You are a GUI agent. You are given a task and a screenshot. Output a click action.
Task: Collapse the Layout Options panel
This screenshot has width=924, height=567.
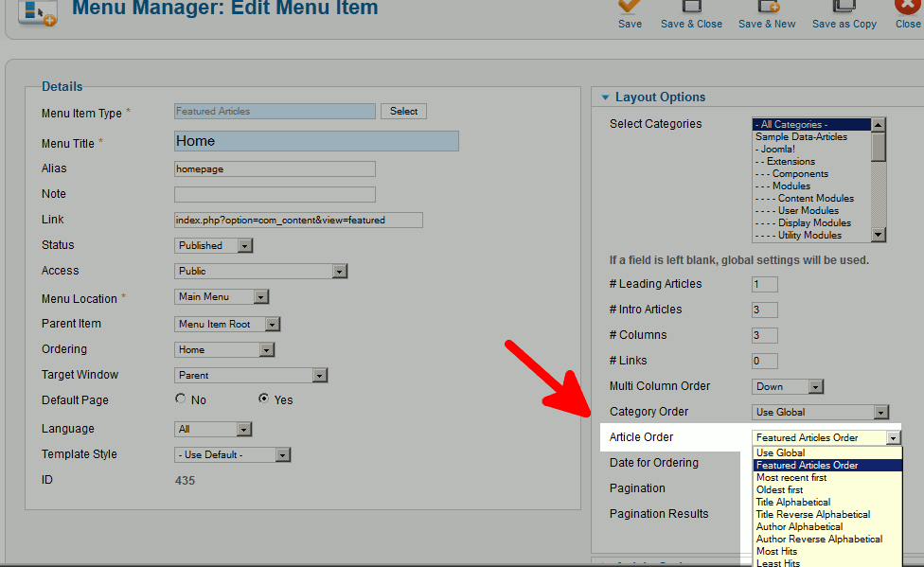[x=604, y=97]
